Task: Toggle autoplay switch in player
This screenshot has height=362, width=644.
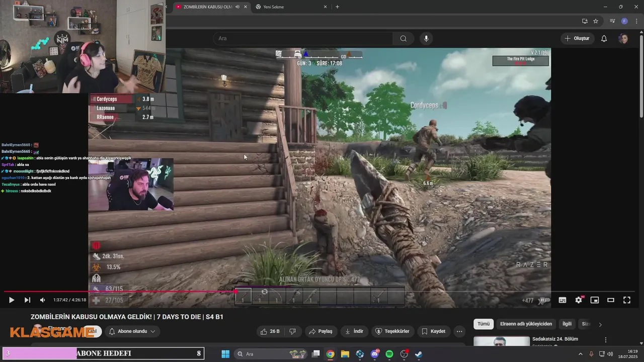Action: (543, 301)
